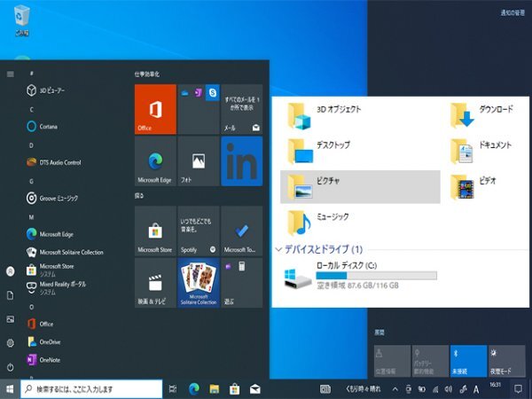Screen dimensions: 532x399
Task: Click the ローカル ディスク (C:) usage bar
Action: pos(376,275)
